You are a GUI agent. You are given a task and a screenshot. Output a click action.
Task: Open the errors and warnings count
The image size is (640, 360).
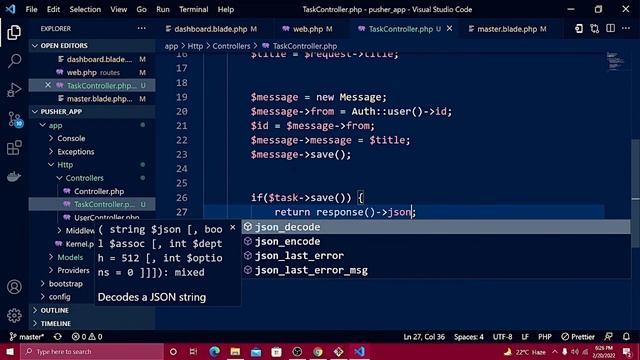[x=87, y=337]
